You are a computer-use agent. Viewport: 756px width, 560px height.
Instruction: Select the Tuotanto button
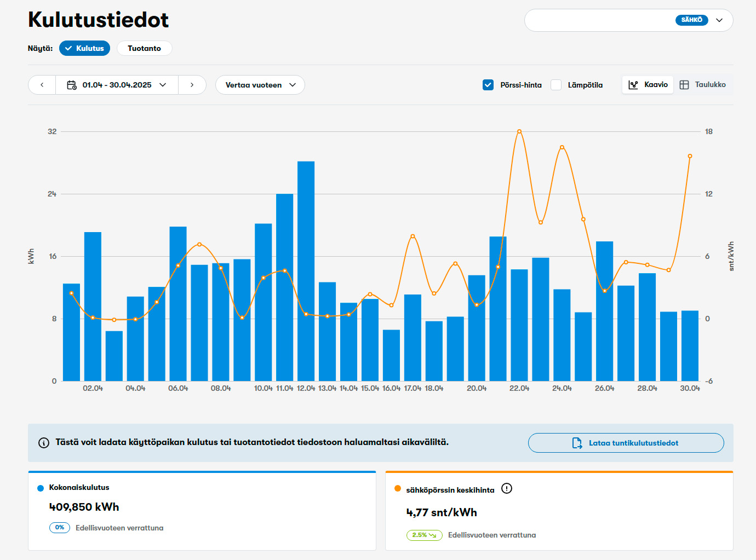pos(144,48)
